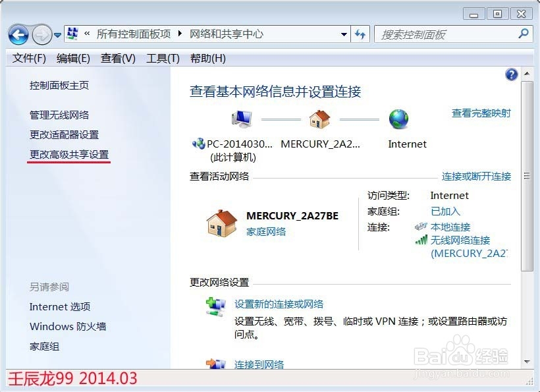Open the 编辑(E) menu

point(73,58)
